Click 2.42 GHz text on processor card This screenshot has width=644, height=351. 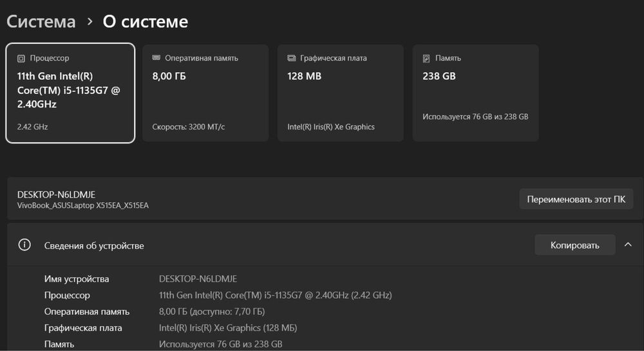[x=32, y=127]
